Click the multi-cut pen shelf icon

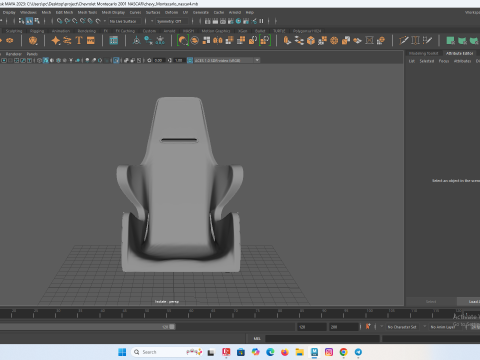[x=404, y=41]
